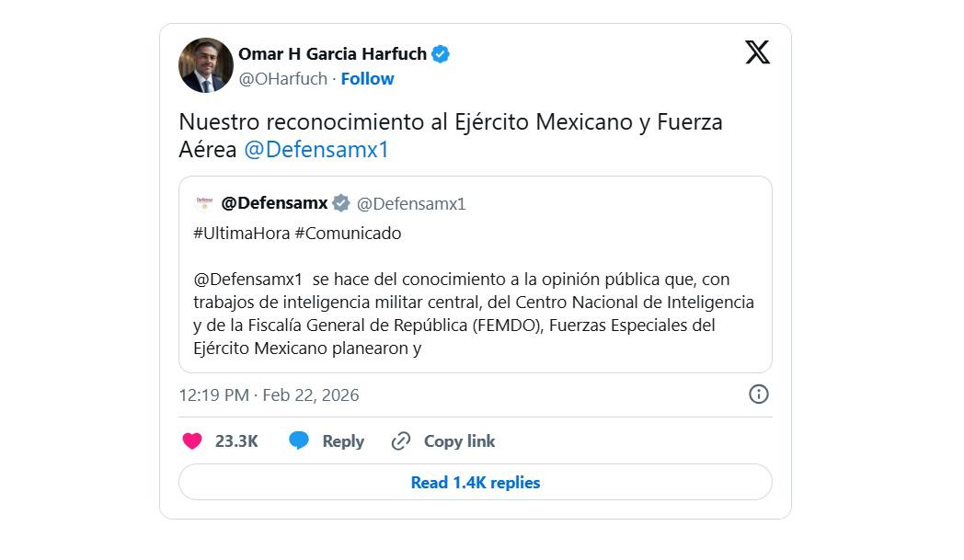Click the reply speech bubble icon
This screenshot has width=964, height=560.
[x=299, y=441]
